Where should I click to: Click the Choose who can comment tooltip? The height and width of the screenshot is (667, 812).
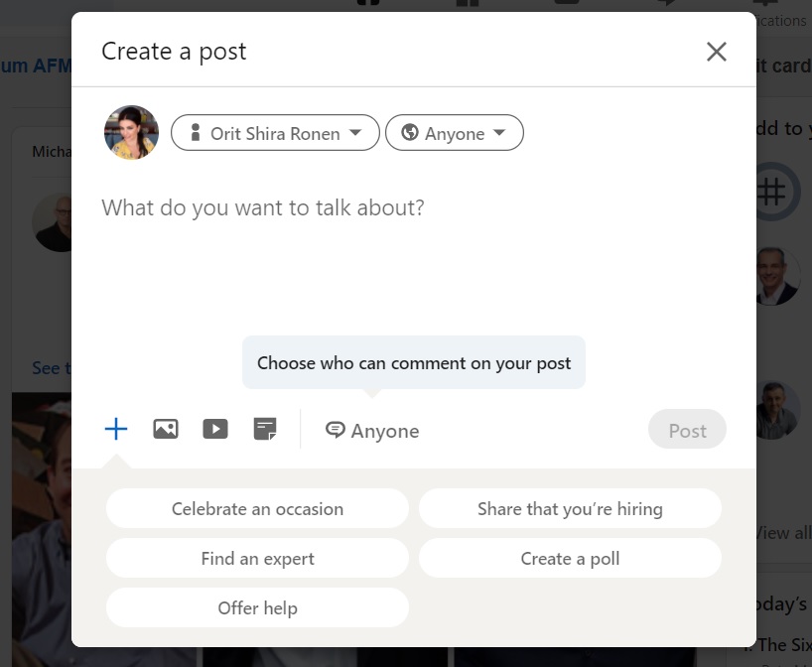(x=414, y=363)
